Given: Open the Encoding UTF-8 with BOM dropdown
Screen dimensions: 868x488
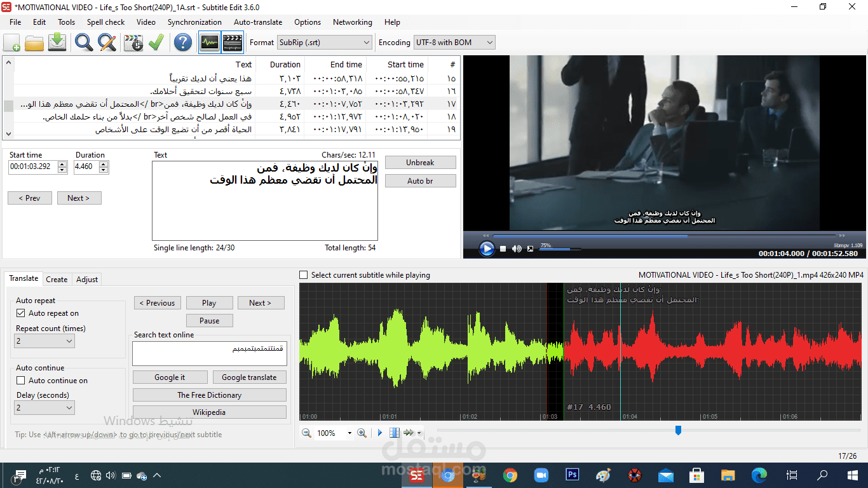Looking at the screenshot, I should click(454, 43).
